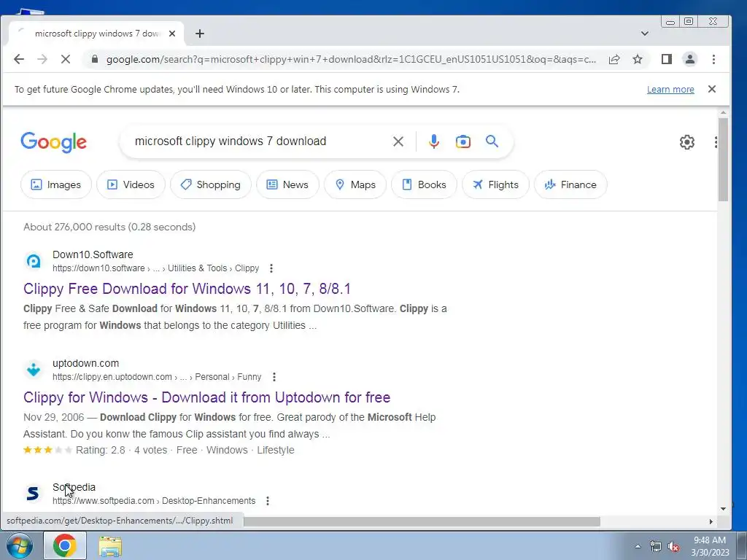747x560 pixels.
Task: Open Clippy for Windows Uptodown result
Action: pyautogui.click(x=206, y=397)
